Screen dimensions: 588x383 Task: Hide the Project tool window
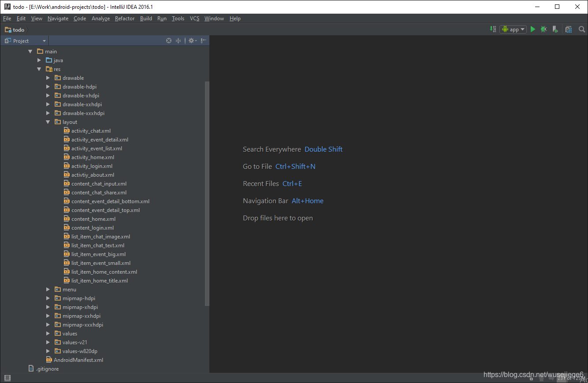pyautogui.click(x=203, y=41)
